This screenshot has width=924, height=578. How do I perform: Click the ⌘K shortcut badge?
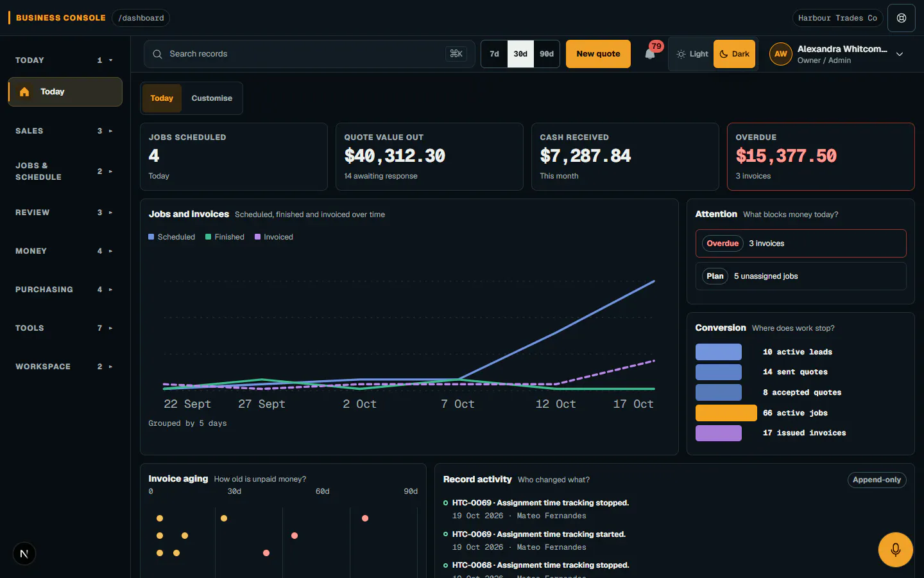pyautogui.click(x=456, y=54)
